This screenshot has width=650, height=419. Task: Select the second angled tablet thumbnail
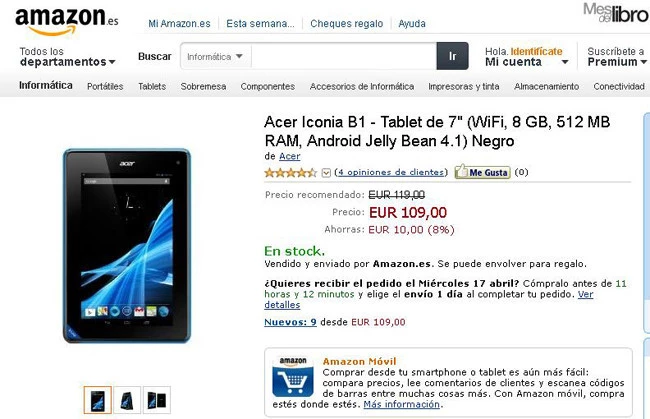[x=127, y=400]
